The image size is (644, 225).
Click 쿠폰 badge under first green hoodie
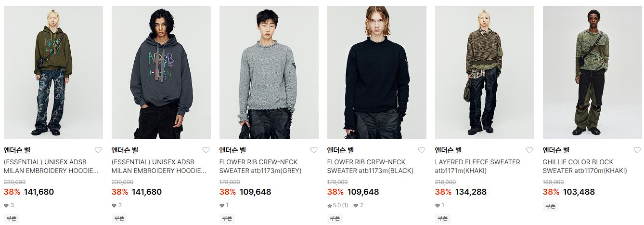coord(12,218)
